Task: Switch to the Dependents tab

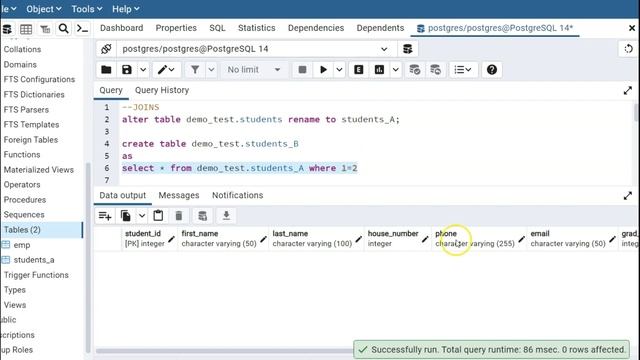Action: click(380, 28)
